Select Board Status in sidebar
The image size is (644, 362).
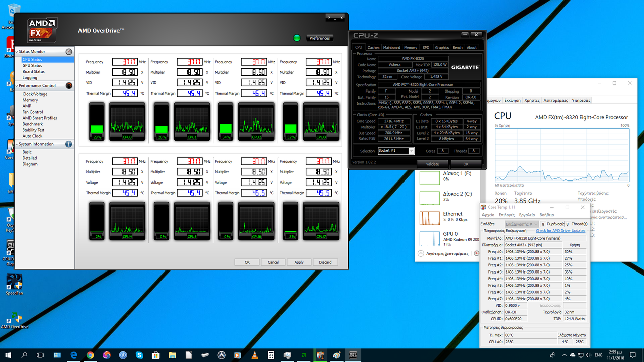pos(34,72)
